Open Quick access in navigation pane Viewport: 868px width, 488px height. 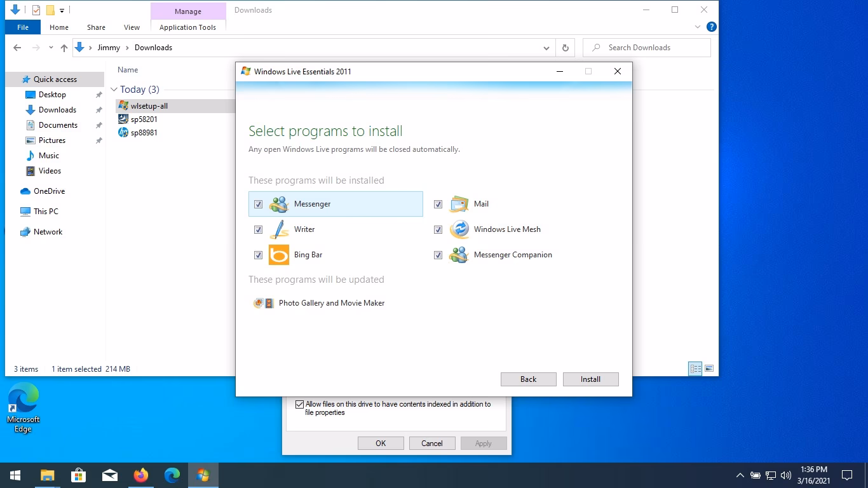coord(55,79)
